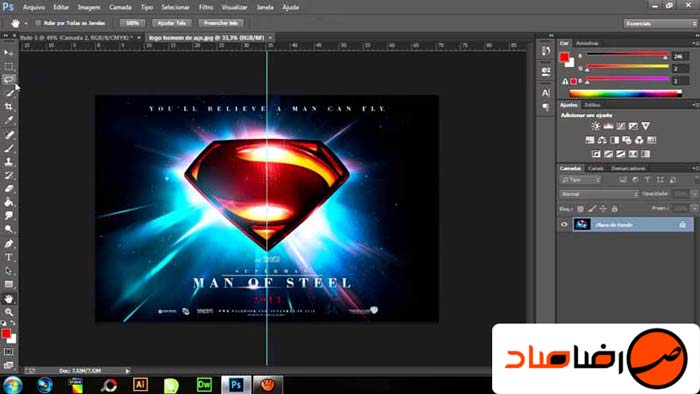Toggle the lock transparent pixels option
Viewport: 700px width, 394px height.
580,208
